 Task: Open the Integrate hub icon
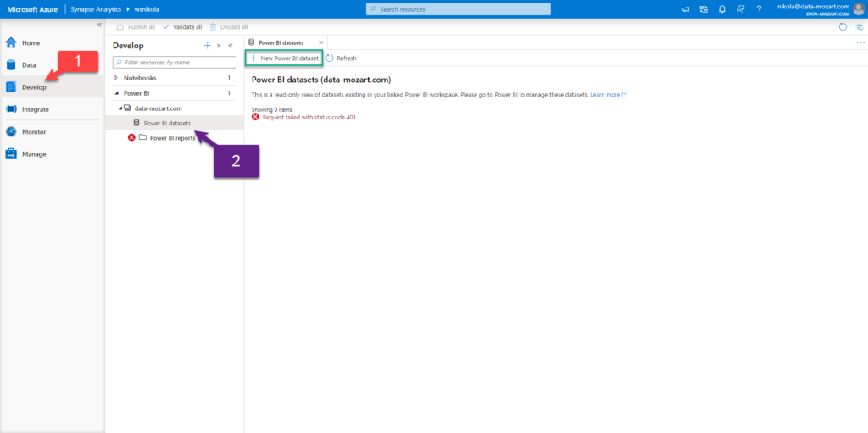[x=11, y=109]
